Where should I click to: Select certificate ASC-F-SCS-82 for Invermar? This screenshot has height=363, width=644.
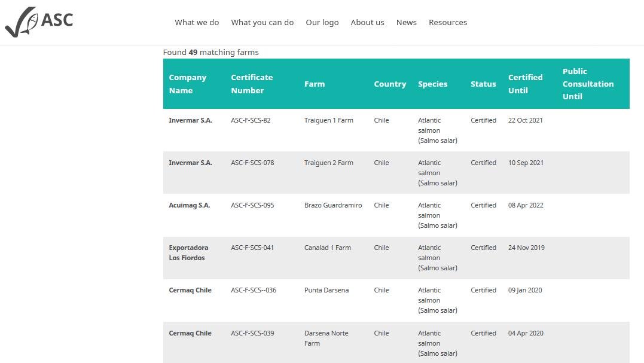coord(251,120)
